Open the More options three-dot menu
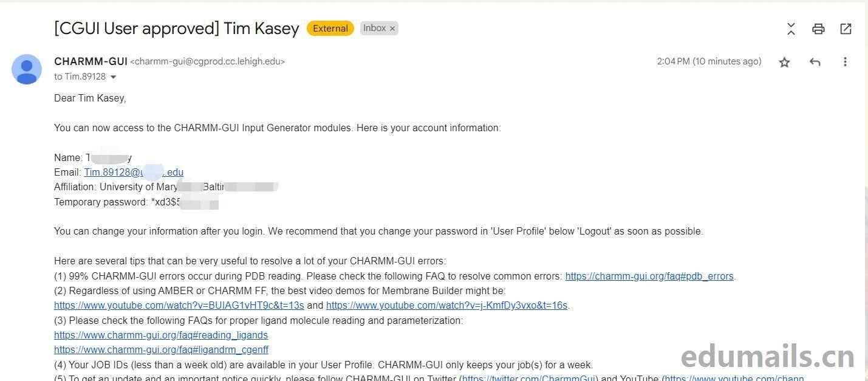The height and width of the screenshot is (381, 868). coord(845,62)
